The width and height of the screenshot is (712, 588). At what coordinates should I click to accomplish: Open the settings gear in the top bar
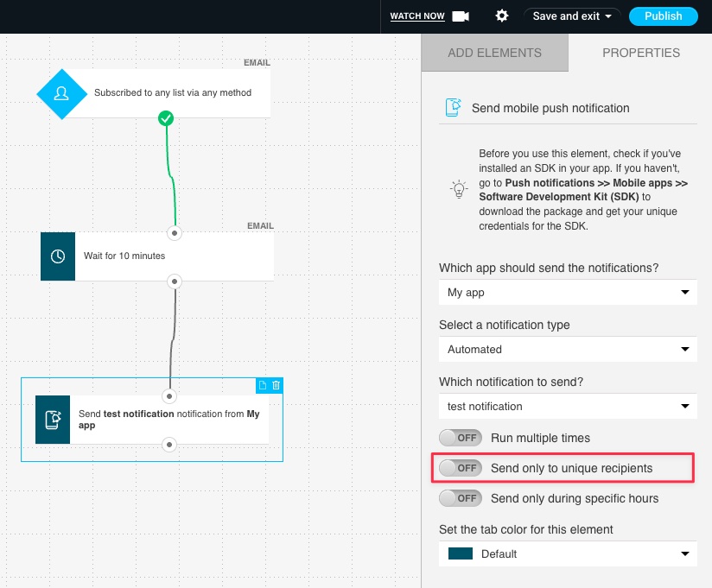click(501, 16)
